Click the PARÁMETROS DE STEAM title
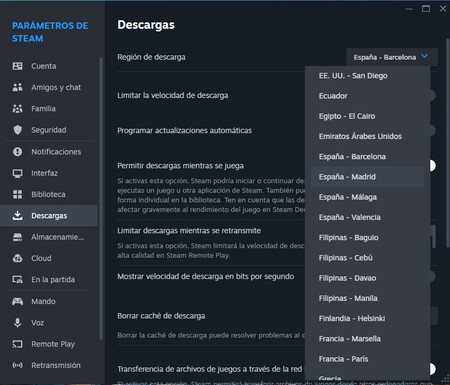This screenshot has height=385, width=450. [x=50, y=32]
